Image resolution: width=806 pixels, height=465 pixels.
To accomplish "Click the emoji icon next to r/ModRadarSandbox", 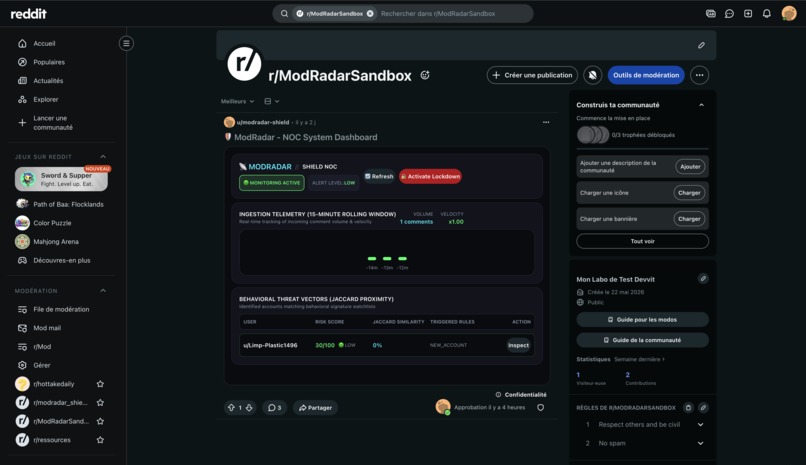I will tap(425, 75).
